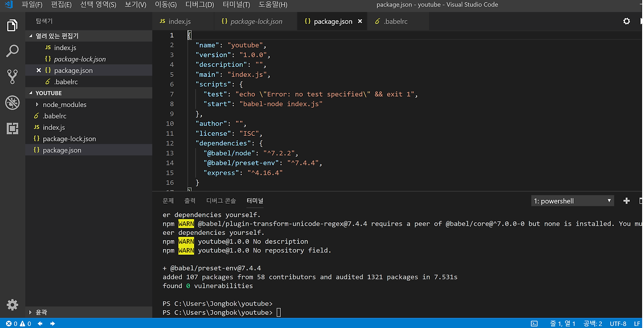
Task: Click the terminal prompt input line
Action: (279, 313)
